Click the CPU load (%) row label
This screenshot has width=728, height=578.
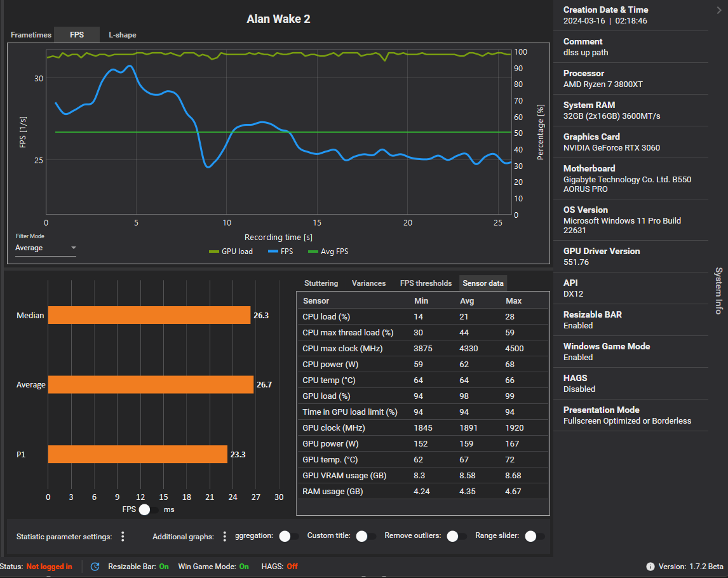point(326,316)
